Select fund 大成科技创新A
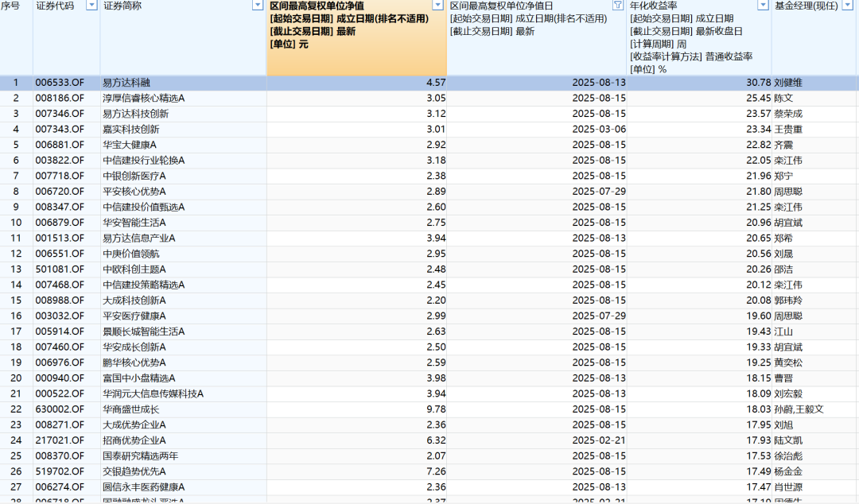This screenshot has width=859, height=504. [134, 300]
